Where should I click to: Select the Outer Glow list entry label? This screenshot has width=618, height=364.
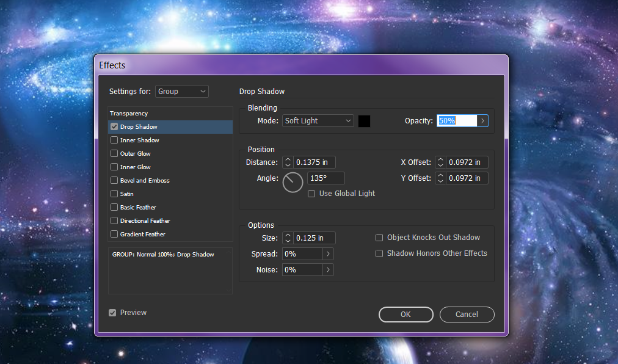pyautogui.click(x=135, y=153)
